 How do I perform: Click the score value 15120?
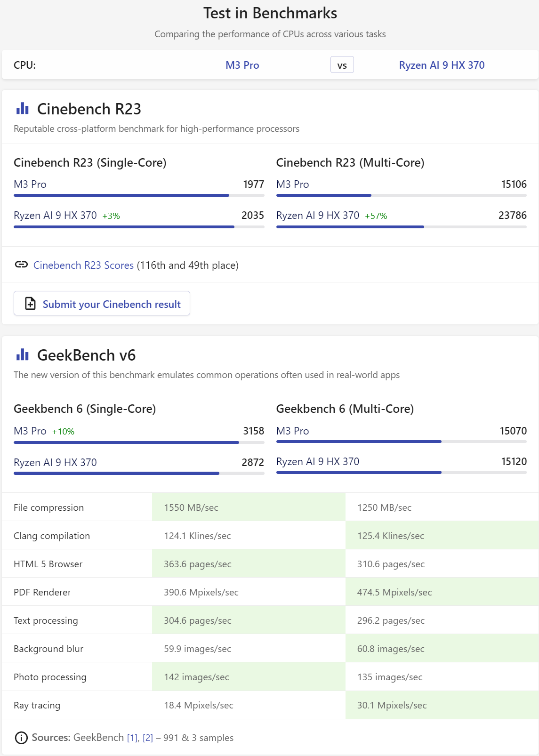pos(514,461)
